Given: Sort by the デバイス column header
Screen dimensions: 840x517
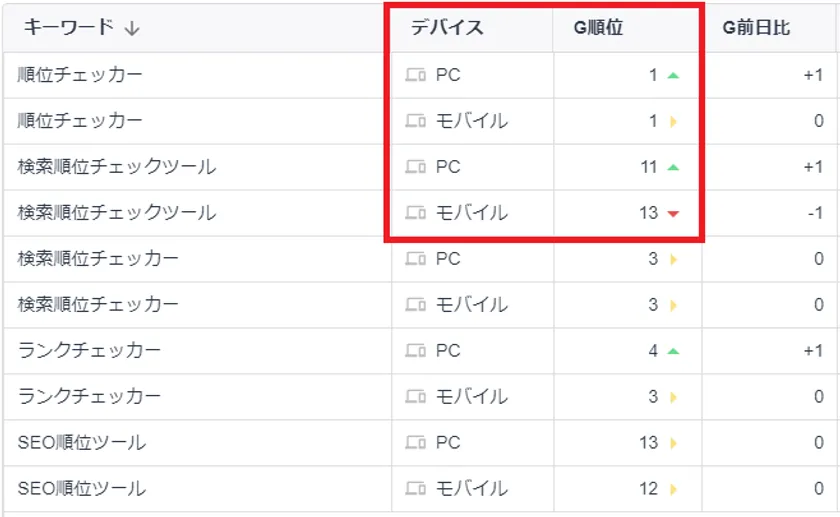Looking at the screenshot, I should (x=447, y=28).
